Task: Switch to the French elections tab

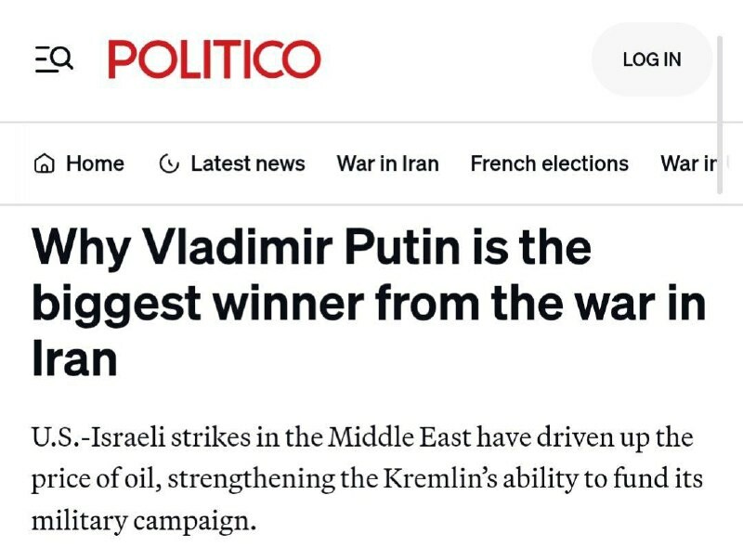Action: tap(549, 164)
